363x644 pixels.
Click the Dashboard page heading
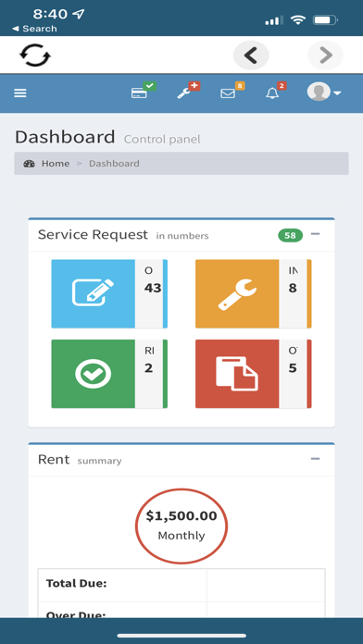click(x=65, y=137)
